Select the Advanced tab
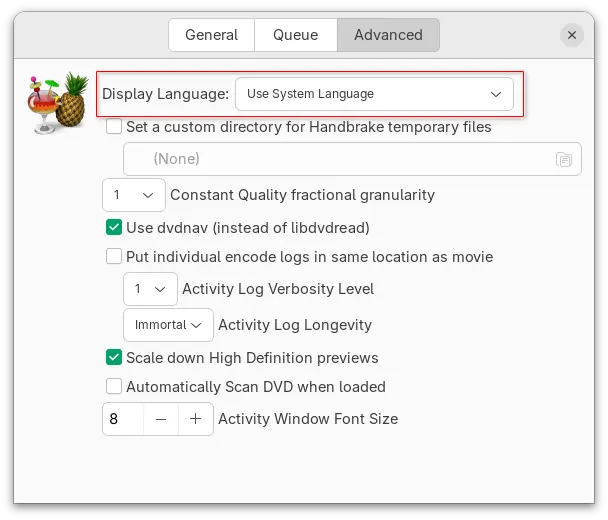This screenshot has width=608, height=520. (388, 35)
